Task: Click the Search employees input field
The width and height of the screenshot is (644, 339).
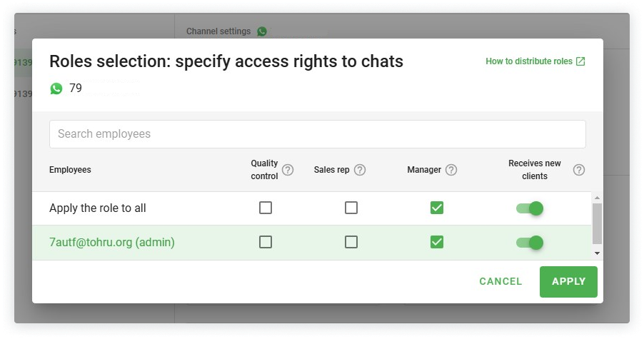Action: [317, 134]
